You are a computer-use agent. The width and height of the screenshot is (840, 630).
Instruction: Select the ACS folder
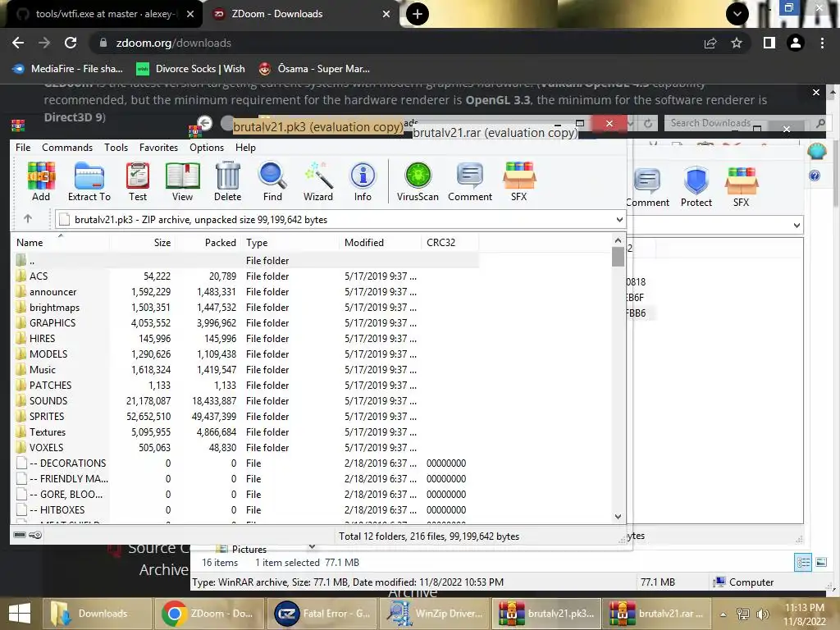pyautogui.click(x=39, y=276)
